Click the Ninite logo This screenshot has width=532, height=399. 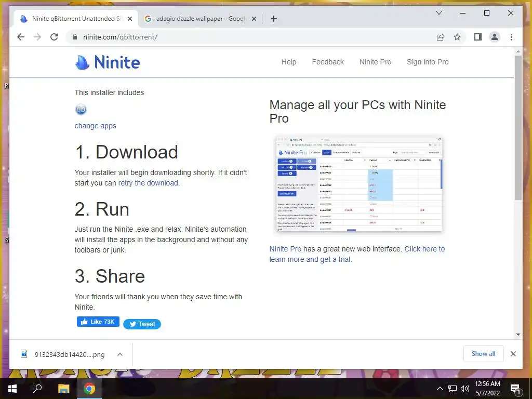tap(108, 62)
